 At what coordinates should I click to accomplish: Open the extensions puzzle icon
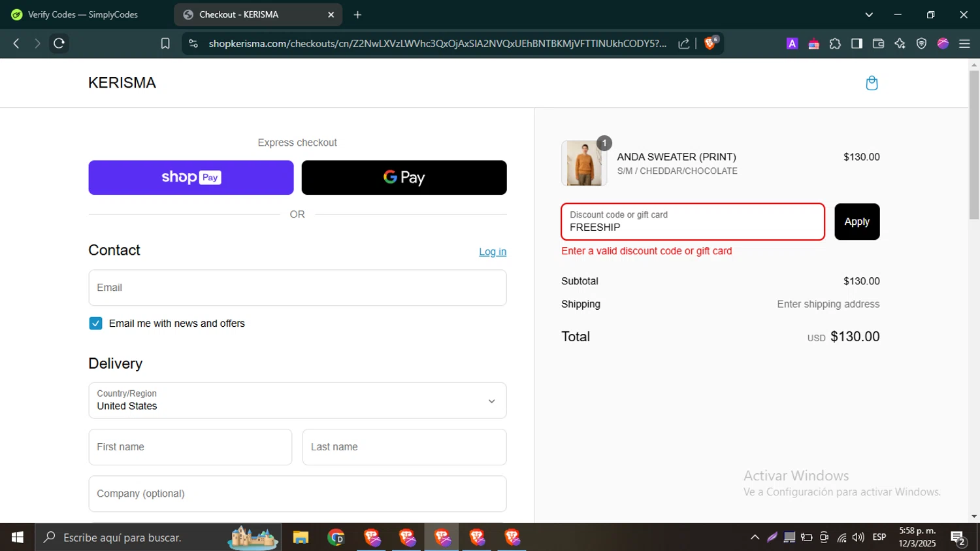tap(835, 44)
